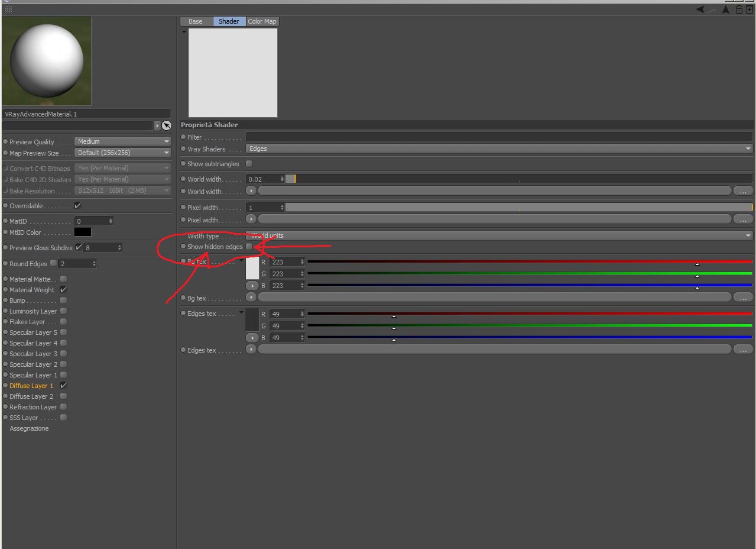Click the ellipsis button on World width texture row
The height and width of the screenshot is (549, 756).
743,190
